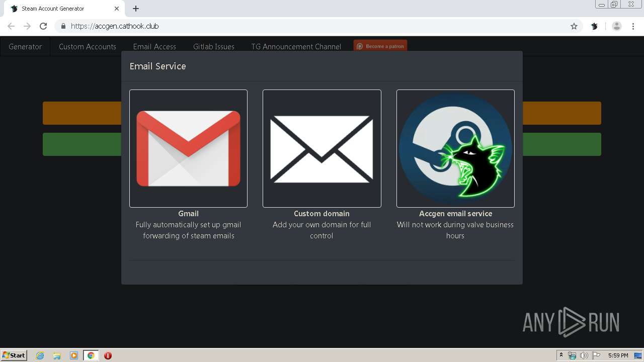Viewport: 644px width, 362px height.
Task: Launch the media player taskbar icon
Action: coord(74,355)
